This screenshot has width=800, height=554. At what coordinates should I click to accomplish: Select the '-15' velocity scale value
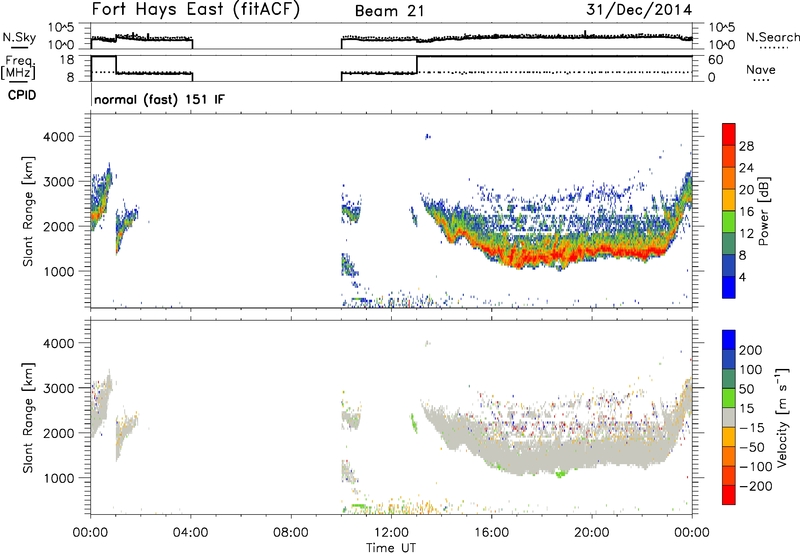tap(752, 428)
